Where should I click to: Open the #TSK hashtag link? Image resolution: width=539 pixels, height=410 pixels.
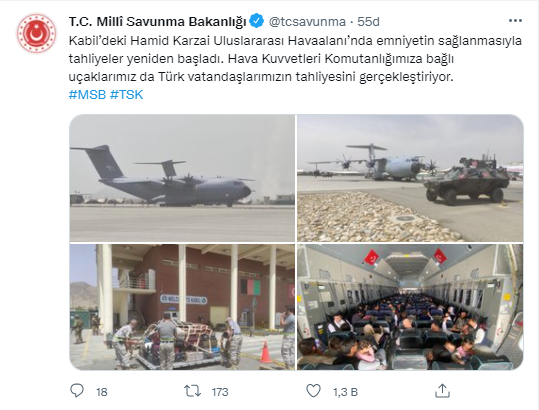tap(126, 95)
